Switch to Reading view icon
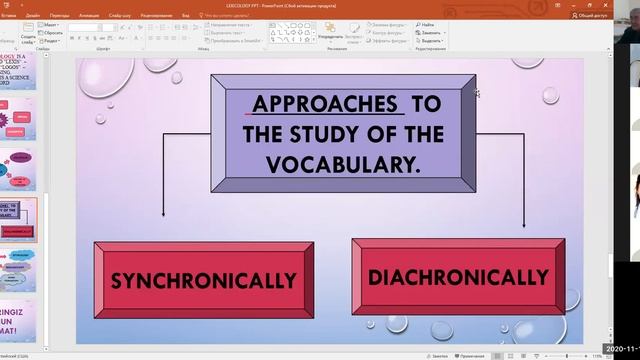 pyautogui.click(x=523, y=356)
